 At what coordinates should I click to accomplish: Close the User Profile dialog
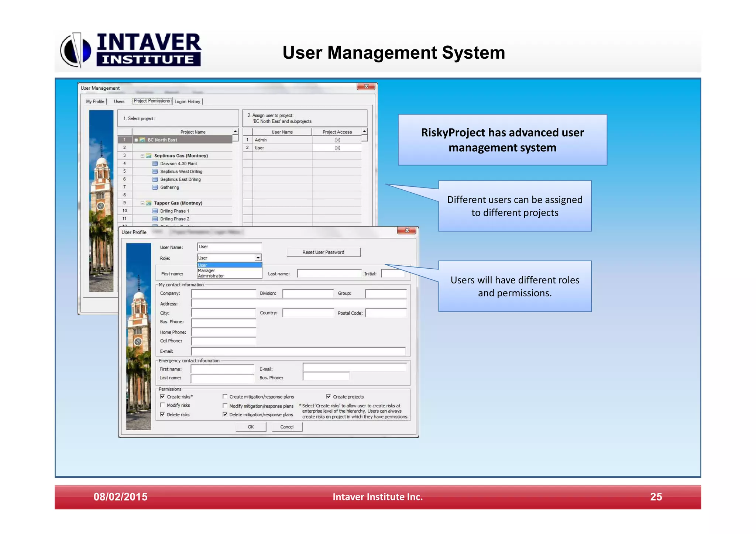407,230
